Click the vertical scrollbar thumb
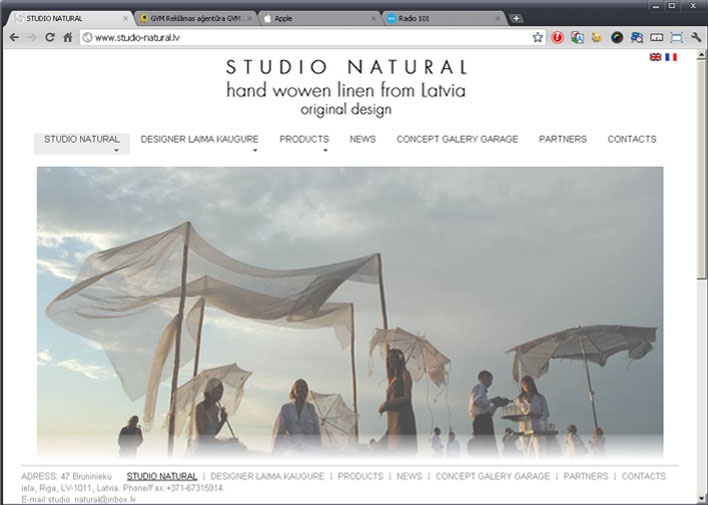This screenshot has width=708, height=505. point(701,170)
